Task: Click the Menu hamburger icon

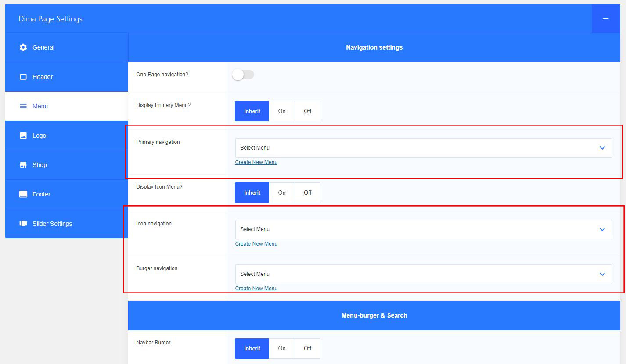Action: (23, 106)
